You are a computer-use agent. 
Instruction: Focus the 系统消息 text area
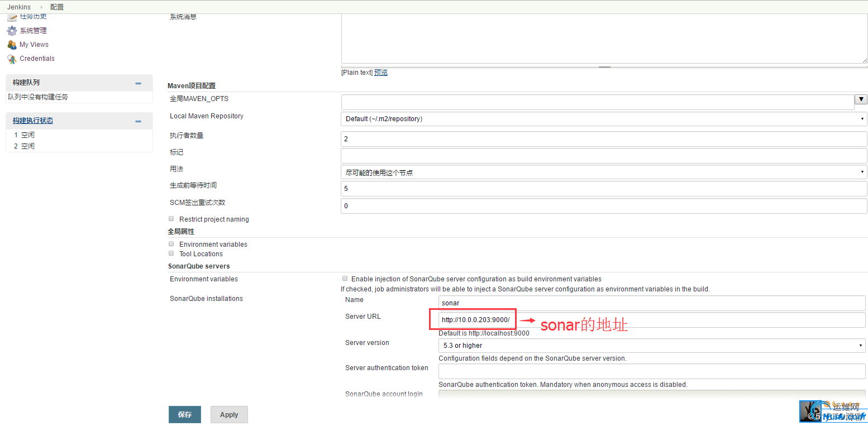(604, 38)
